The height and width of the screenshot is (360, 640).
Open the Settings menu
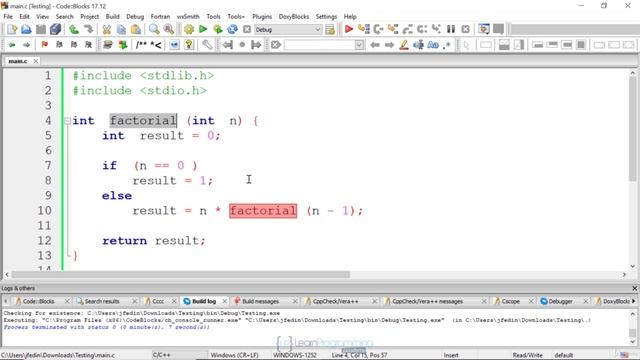click(x=326, y=17)
